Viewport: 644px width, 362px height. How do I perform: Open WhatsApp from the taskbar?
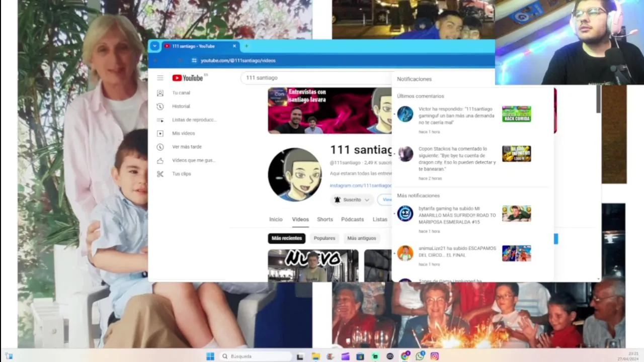coord(420,356)
